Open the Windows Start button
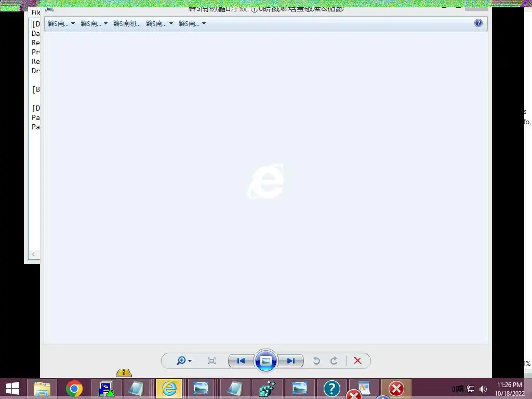The image size is (532, 399). pyautogui.click(x=12, y=389)
